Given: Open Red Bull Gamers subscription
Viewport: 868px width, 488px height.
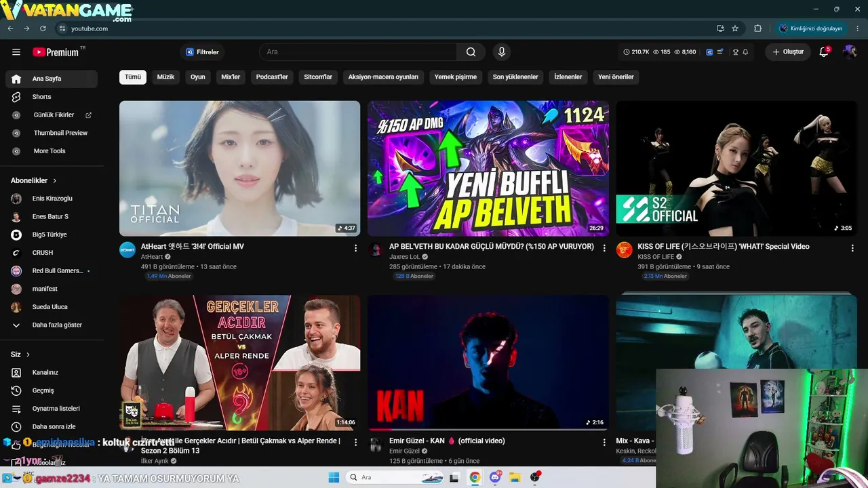Looking at the screenshot, I should (x=52, y=271).
